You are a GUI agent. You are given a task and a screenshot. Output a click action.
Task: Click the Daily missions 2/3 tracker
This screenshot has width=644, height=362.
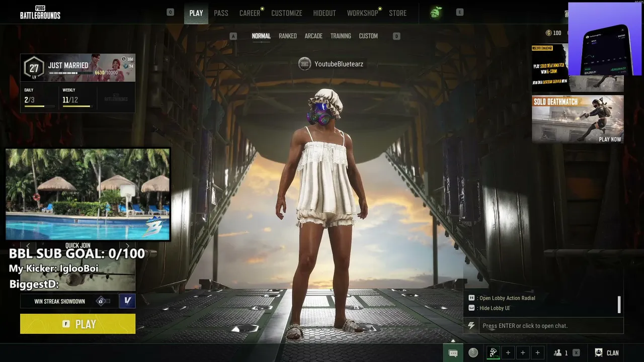tap(39, 98)
